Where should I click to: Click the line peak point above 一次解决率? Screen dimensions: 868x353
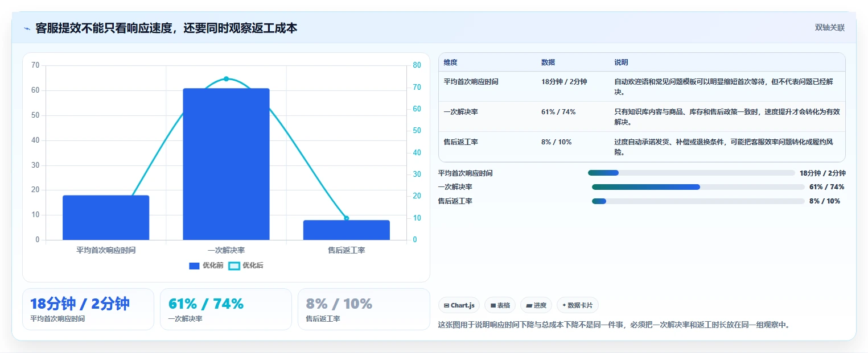coord(226,79)
